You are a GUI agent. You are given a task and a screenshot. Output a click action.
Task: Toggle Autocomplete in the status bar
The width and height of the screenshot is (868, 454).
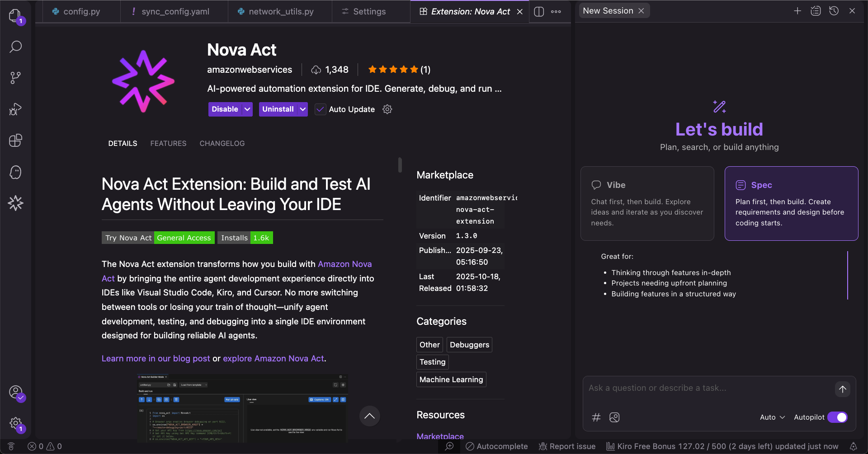coord(496,446)
